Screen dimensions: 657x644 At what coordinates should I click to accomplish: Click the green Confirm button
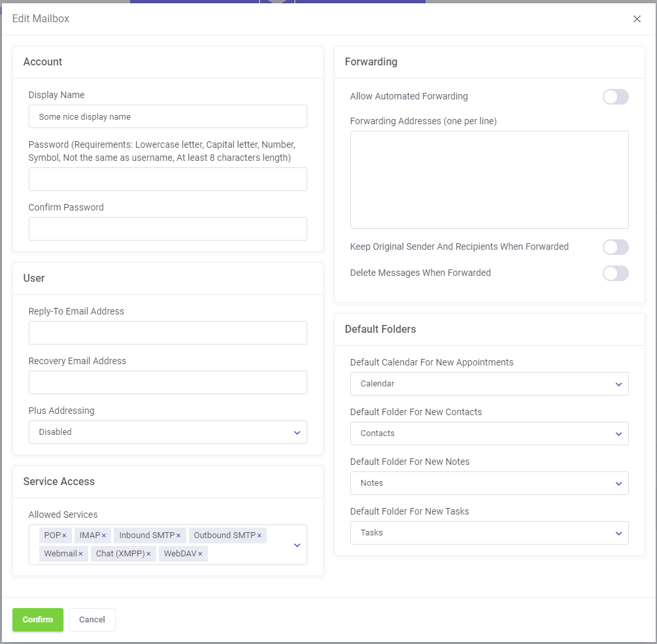coord(38,620)
